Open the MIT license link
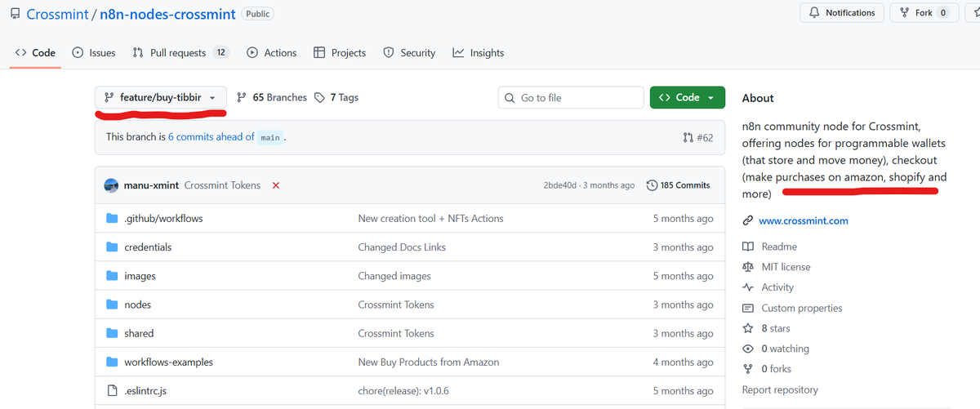This screenshot has height=409, width=980. 786,267
